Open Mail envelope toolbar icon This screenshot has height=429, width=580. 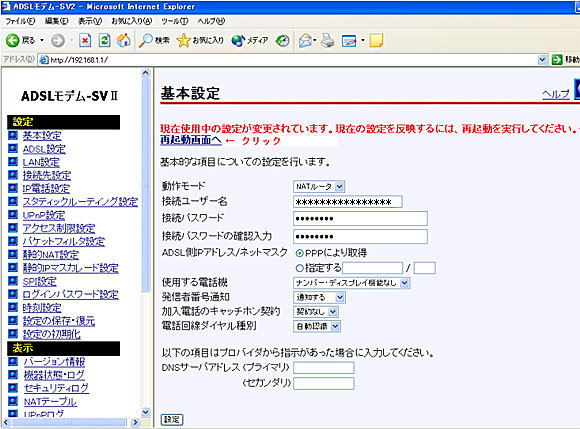tap(305, 40)
